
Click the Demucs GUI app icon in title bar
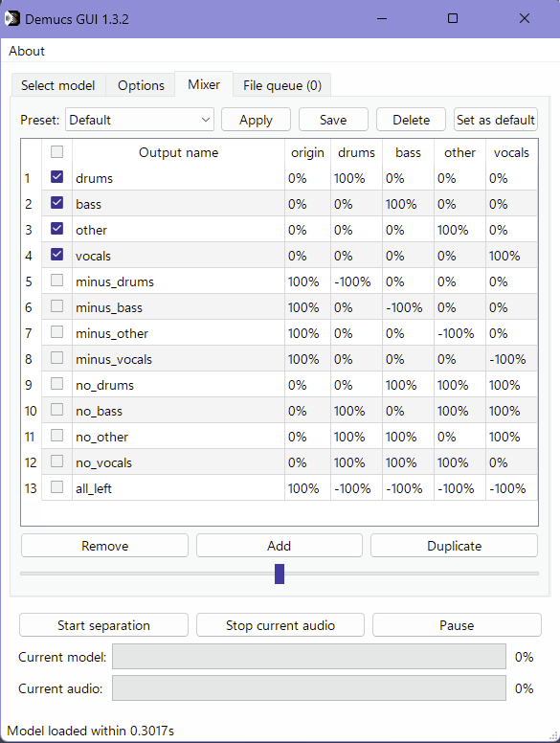(x=12, y=19)
